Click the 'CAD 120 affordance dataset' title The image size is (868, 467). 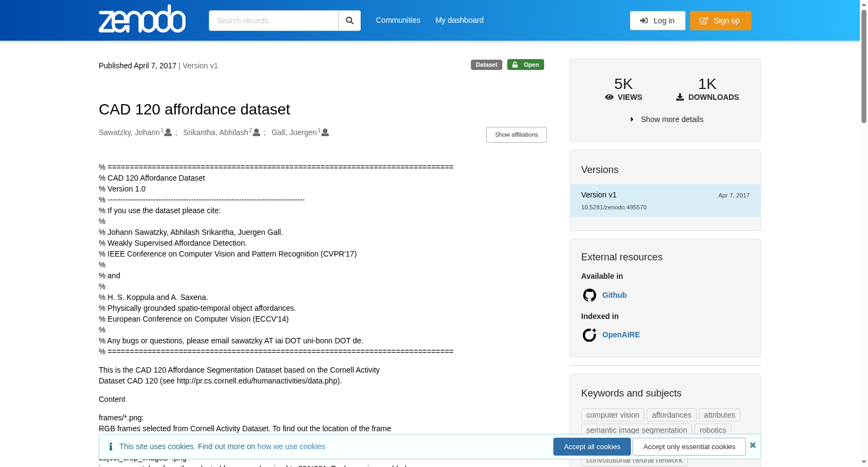(x=194, y=110)
